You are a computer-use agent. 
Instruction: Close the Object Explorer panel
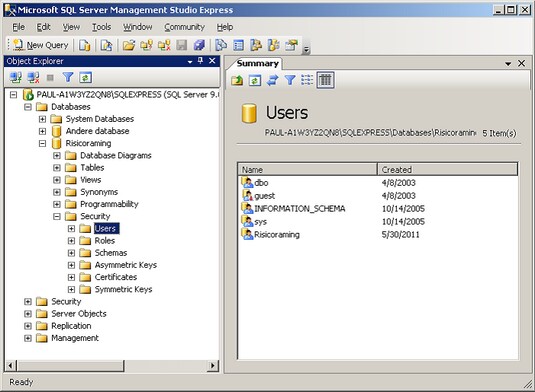coord(212,61)
